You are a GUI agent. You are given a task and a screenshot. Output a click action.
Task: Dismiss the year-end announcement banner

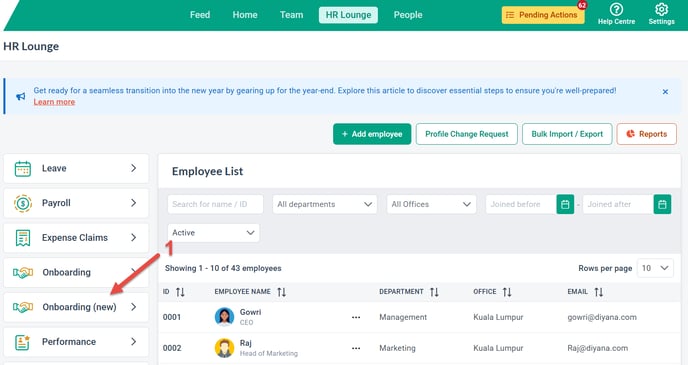coord(665,92)
